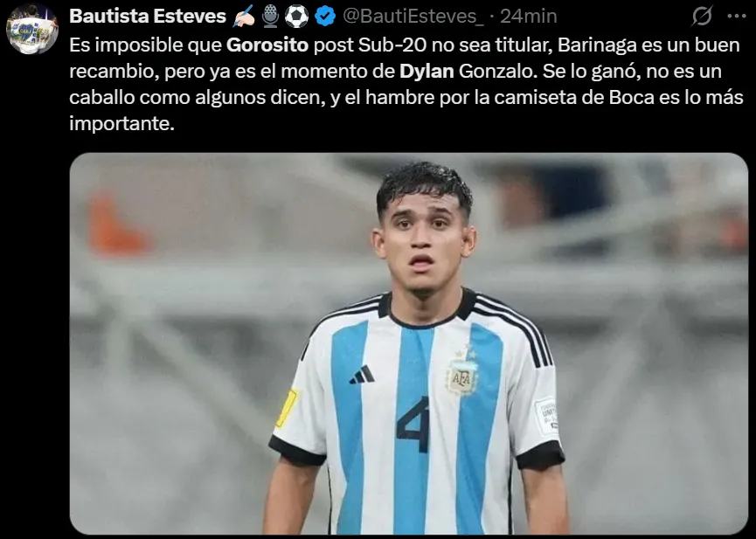This screenshot has width=756, height=539.
Task: Click the bold word Gorosito
Action: coord(267,45)
